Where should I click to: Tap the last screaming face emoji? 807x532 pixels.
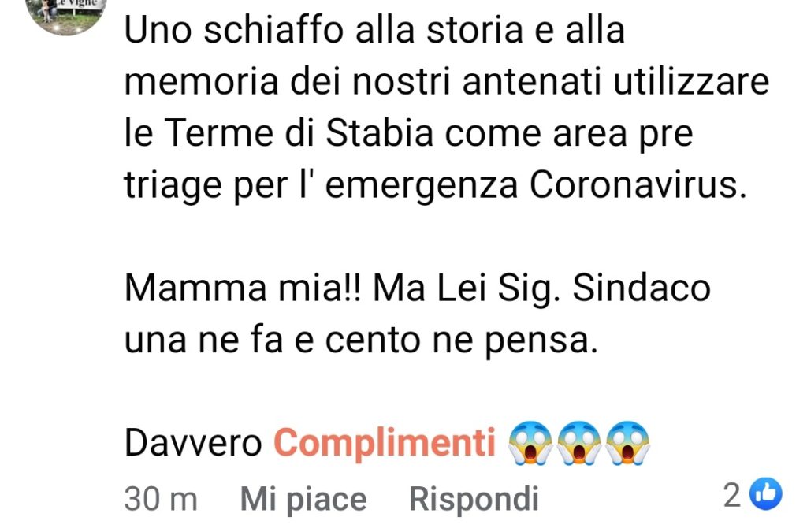tap(627, 443)
